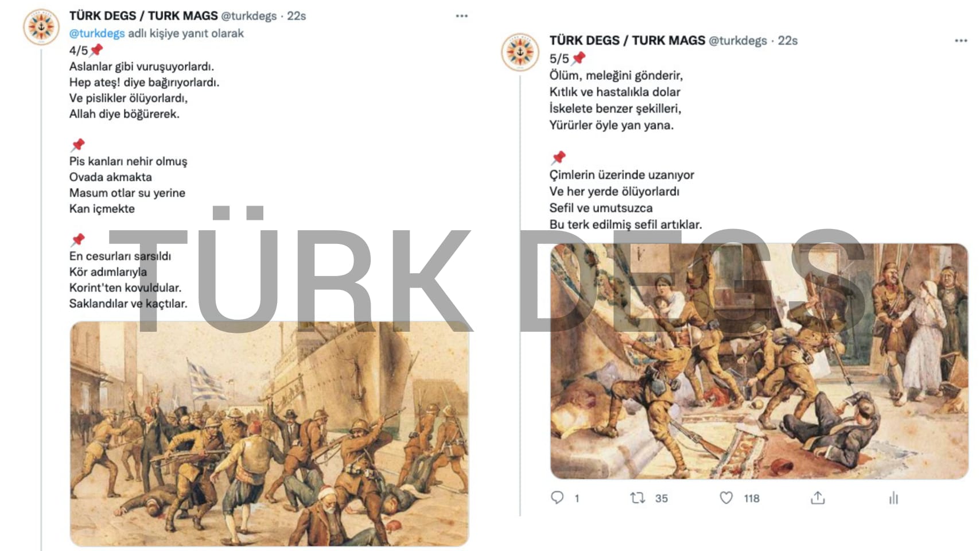This screenshot has height=551, width=980.
Task: Click the TÜRK DEGS avatar on tweet 5/5
Action: [520, 52]
